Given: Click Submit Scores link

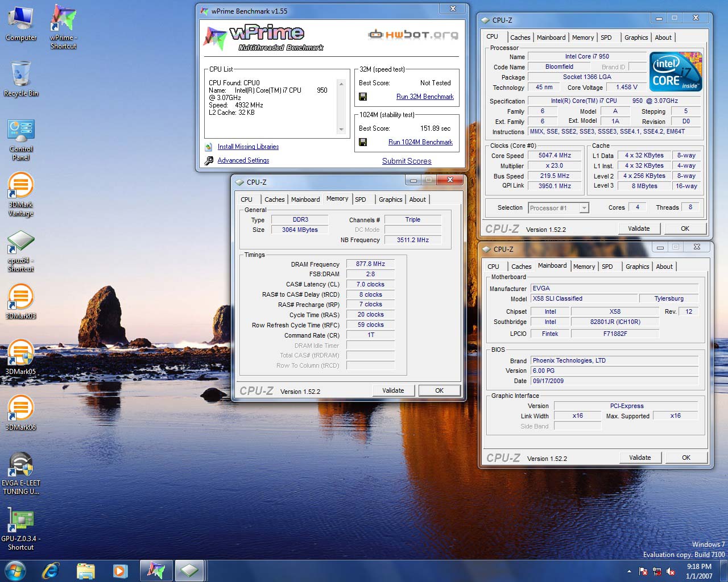Looking at the screenshot, I should [x=407, y=161].
